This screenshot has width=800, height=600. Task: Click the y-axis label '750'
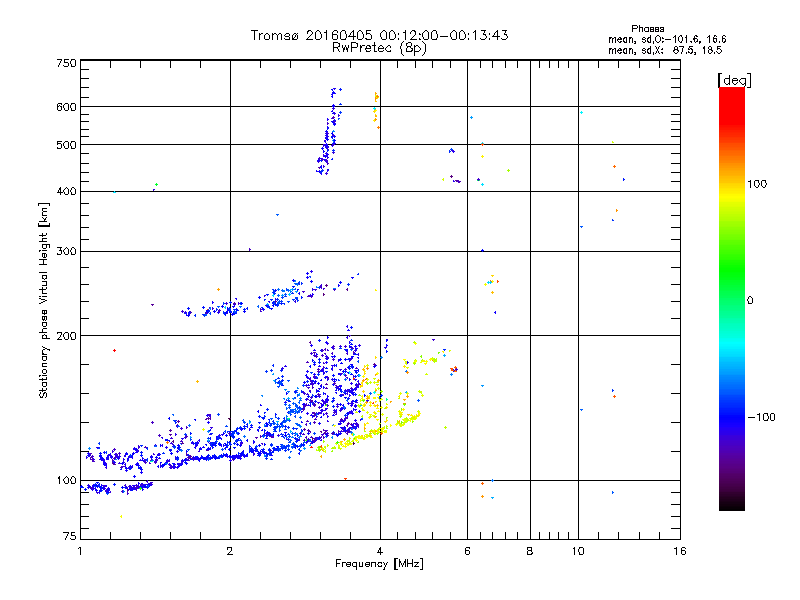66,63
